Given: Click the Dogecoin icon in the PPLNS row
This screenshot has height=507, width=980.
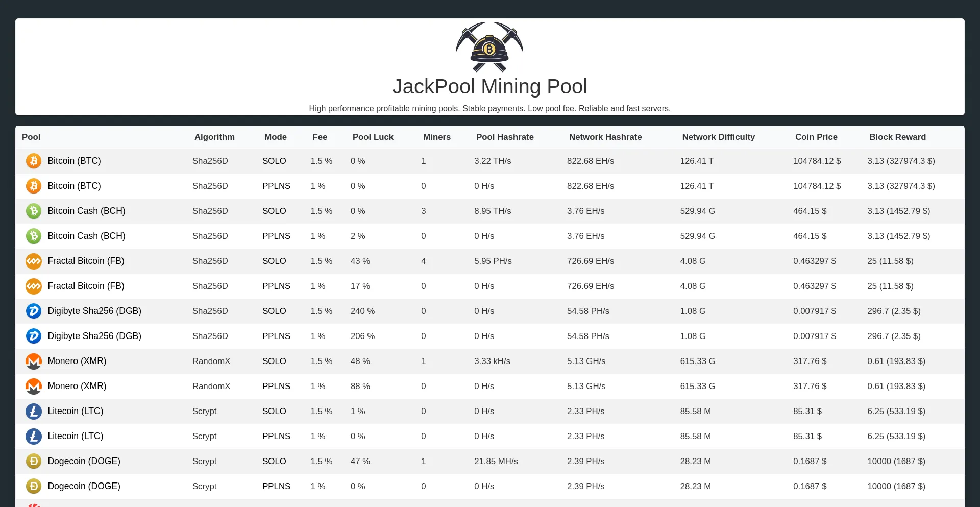Looking at the screenshot, I should click(x=34, y=487).
